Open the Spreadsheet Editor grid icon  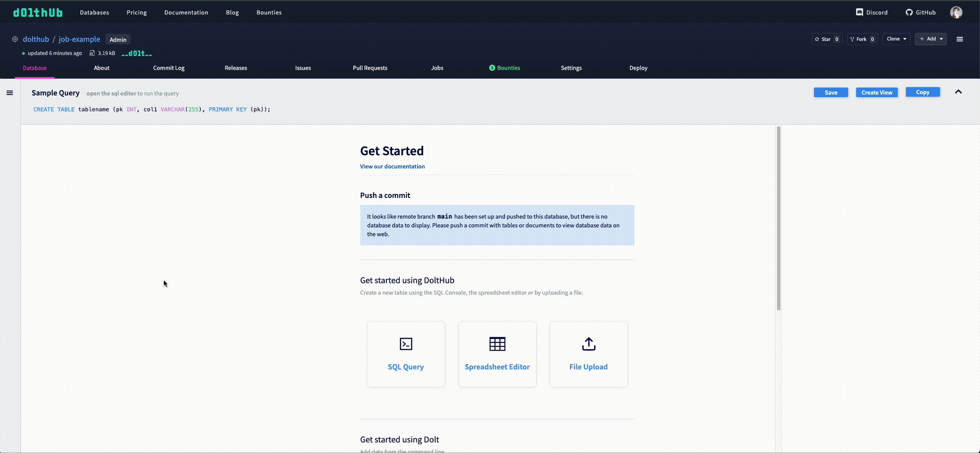pos(497,344)
